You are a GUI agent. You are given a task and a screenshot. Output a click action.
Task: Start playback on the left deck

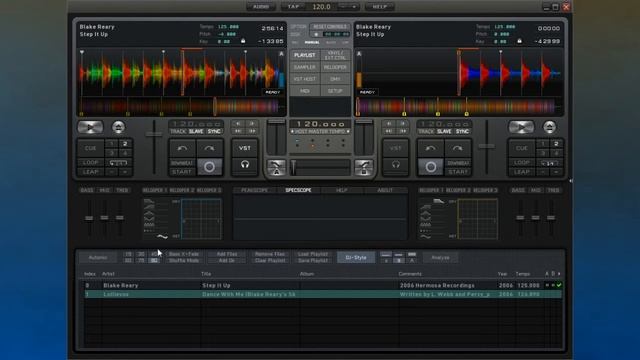pos(90,127)
